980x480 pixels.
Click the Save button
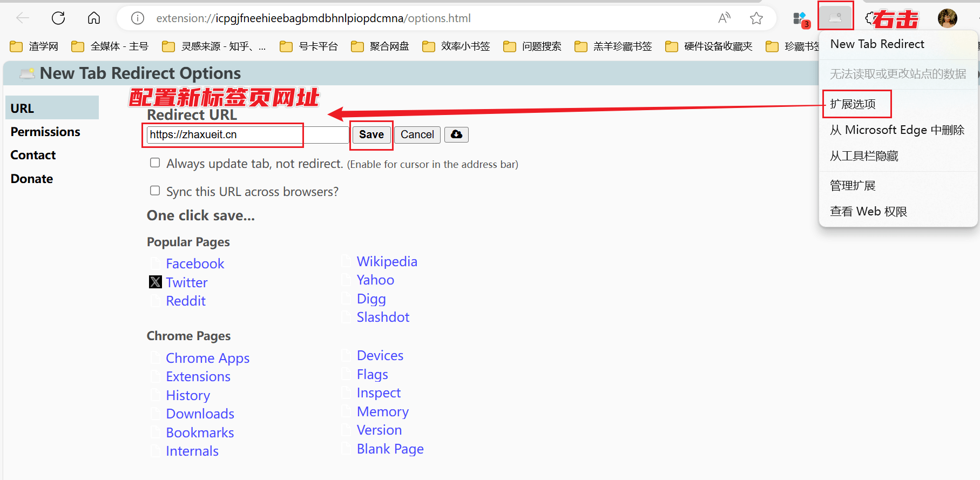coord(371,134)
